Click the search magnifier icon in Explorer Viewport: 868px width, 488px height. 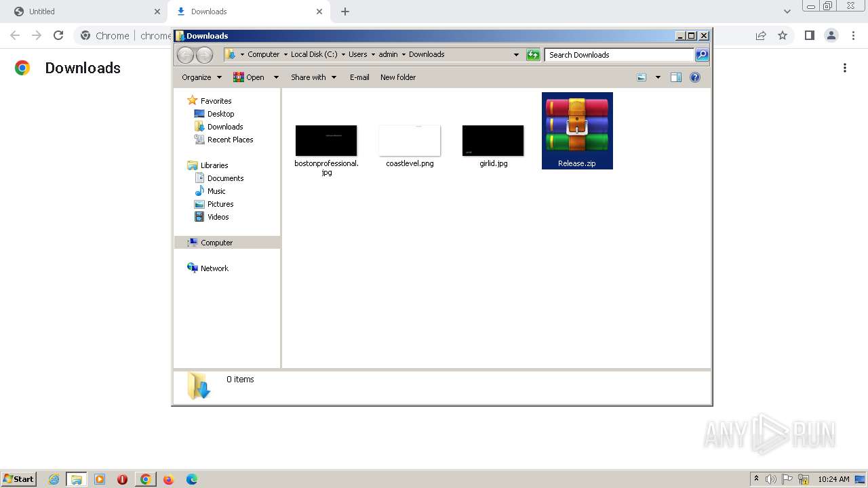click(x=702, y=55)
